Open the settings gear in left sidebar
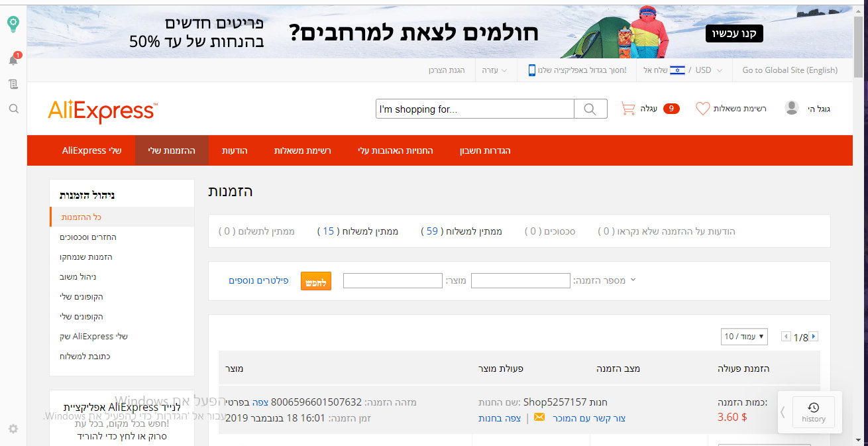 pos(13,429)
